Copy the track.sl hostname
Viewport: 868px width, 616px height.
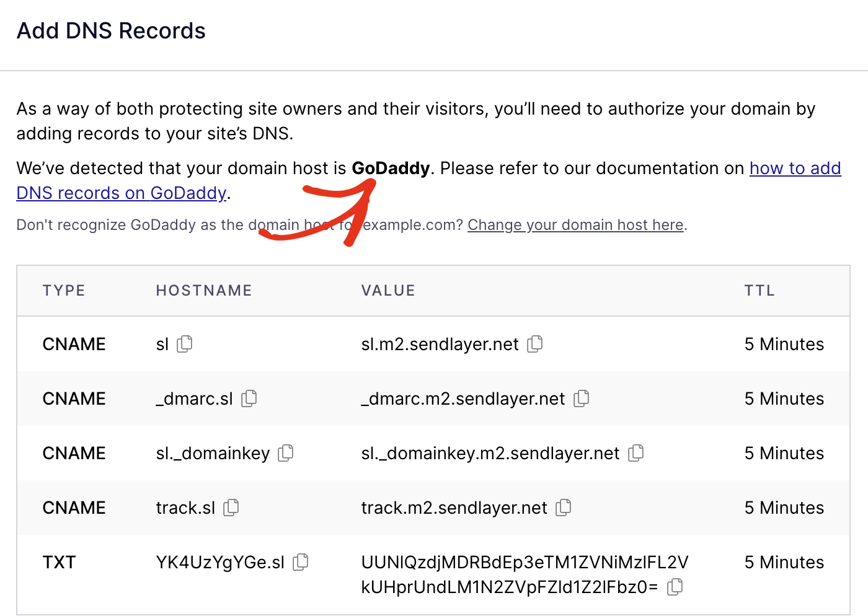pos(231,508)
